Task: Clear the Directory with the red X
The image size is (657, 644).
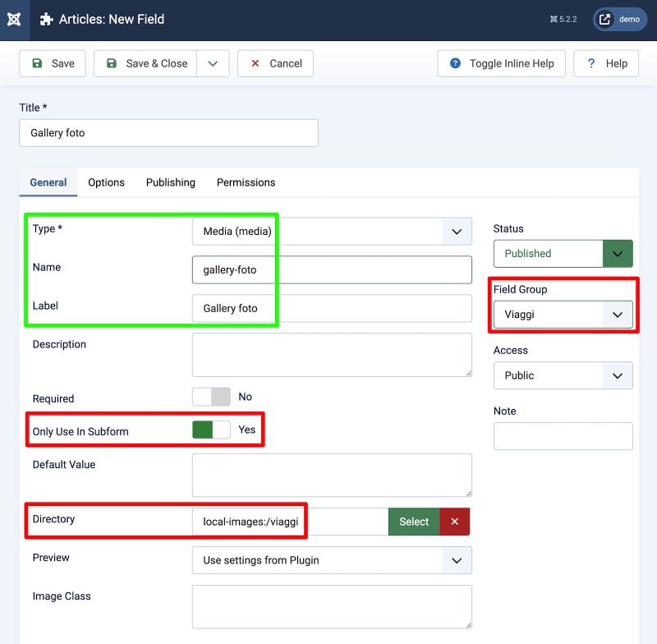Action: tap(454, 522)
